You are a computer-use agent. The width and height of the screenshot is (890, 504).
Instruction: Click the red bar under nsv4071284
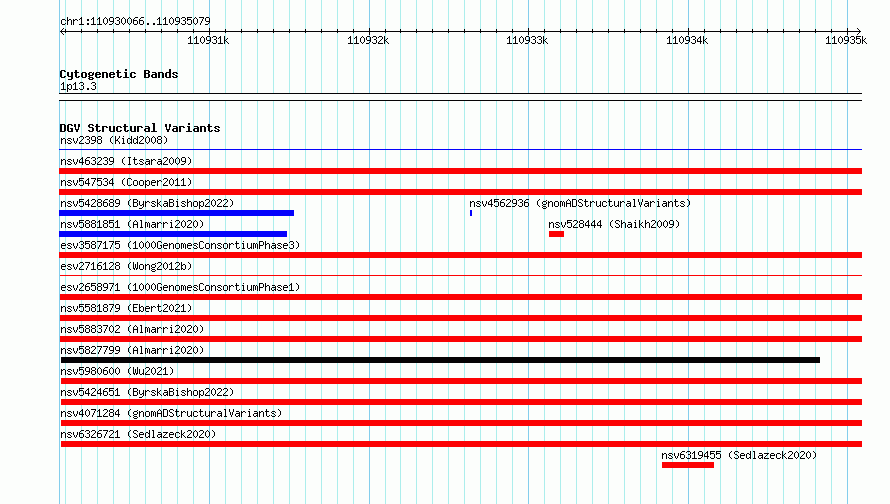461,423
